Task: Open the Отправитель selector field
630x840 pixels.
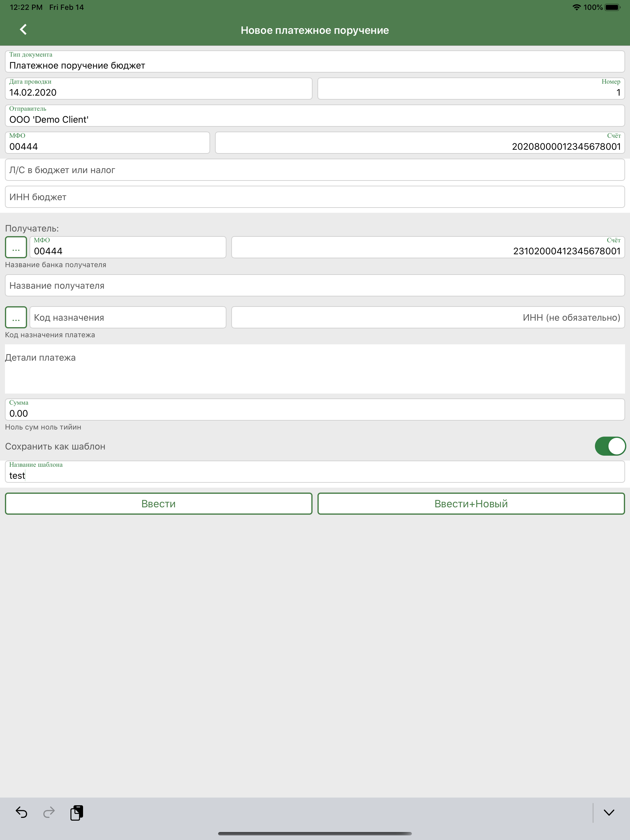Action: pyautogui.click(x=315, y=115)
